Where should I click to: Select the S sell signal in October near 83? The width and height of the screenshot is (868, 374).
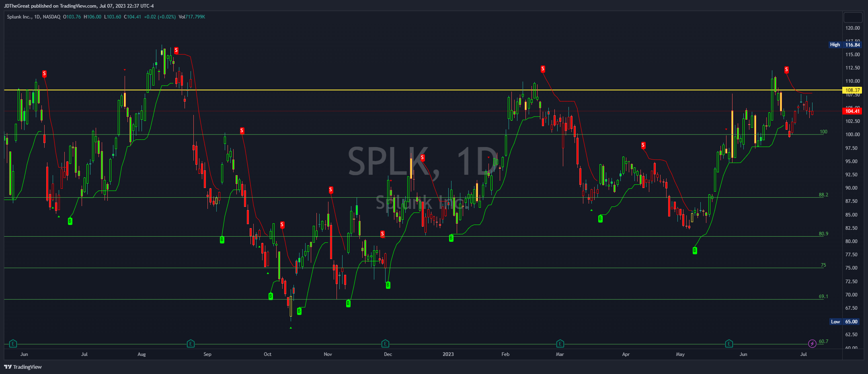[x=282, y=225]
